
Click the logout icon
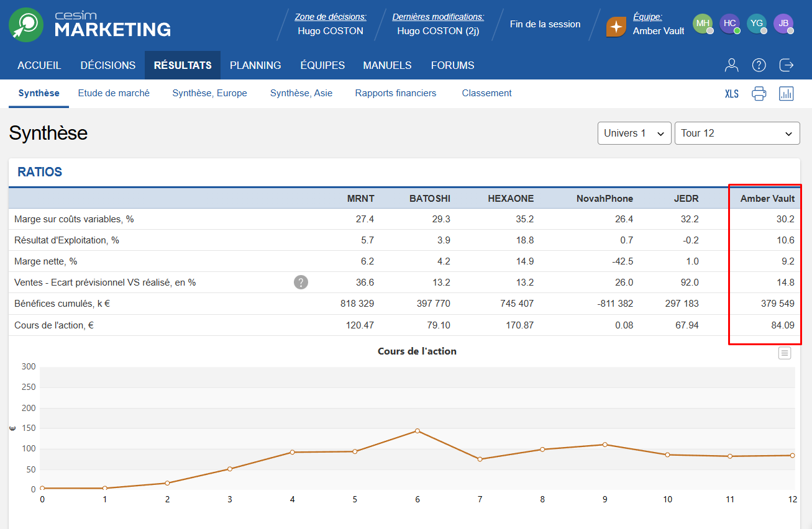tap(787, 65)
